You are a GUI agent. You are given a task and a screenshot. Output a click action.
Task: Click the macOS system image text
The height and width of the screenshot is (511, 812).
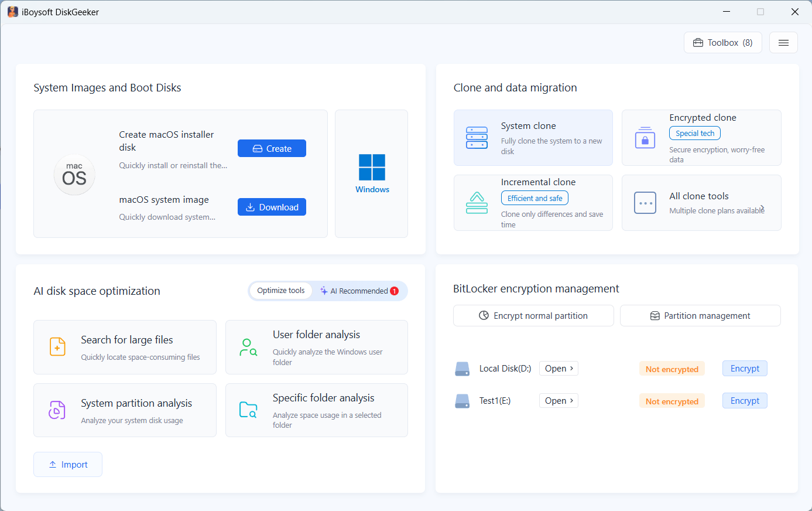(164, 200)
